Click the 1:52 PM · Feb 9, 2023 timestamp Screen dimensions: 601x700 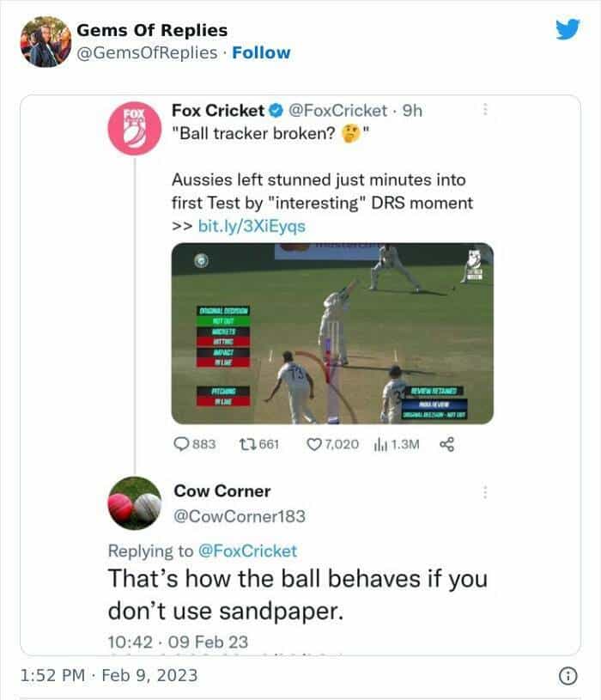108,676
